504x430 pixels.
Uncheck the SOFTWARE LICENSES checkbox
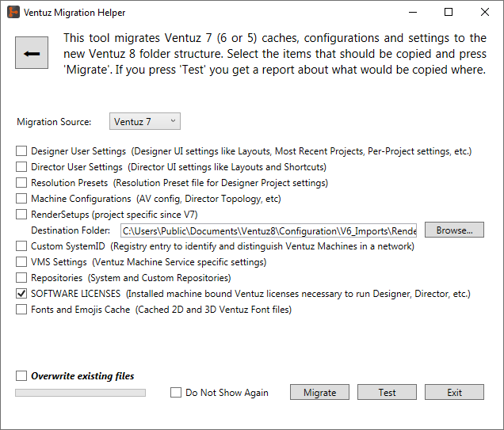pos(22,294)
